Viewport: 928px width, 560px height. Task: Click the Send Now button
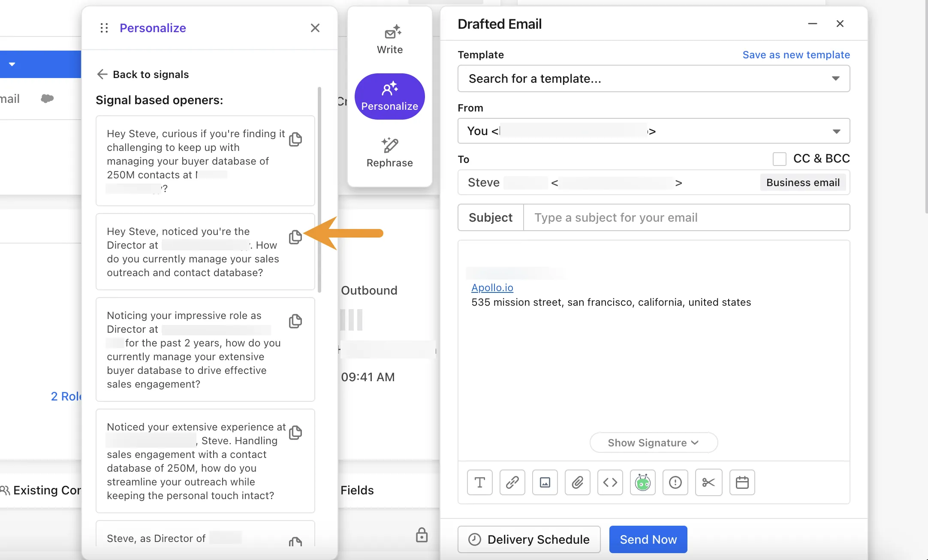pyautogui.click(x=648, y=539)
